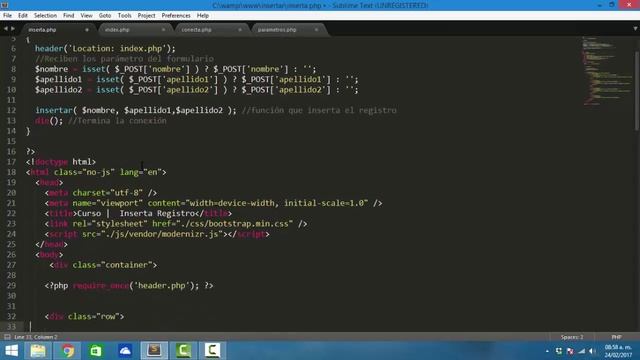The width and height of the screenshot is (640, 360).
Task: Select Sublime Text in the taskbar
Action: click(x=154, y=351)
